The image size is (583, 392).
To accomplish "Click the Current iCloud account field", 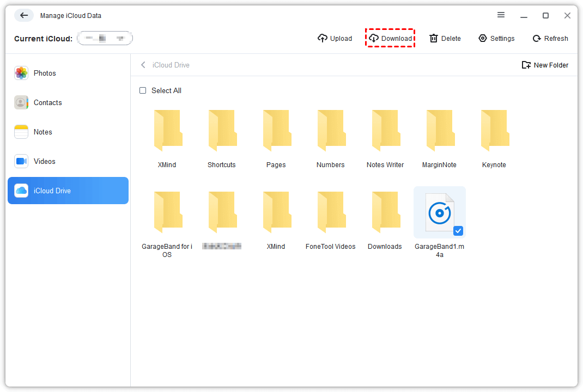I will pyautogui.click(x=105, y=38).
